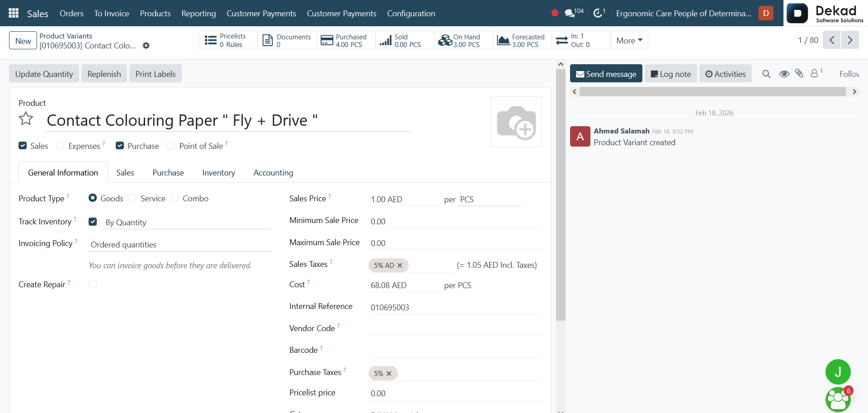This screenshot has height=413, width=868.
Task: Click Log note button
Action: tap(671, 74)
